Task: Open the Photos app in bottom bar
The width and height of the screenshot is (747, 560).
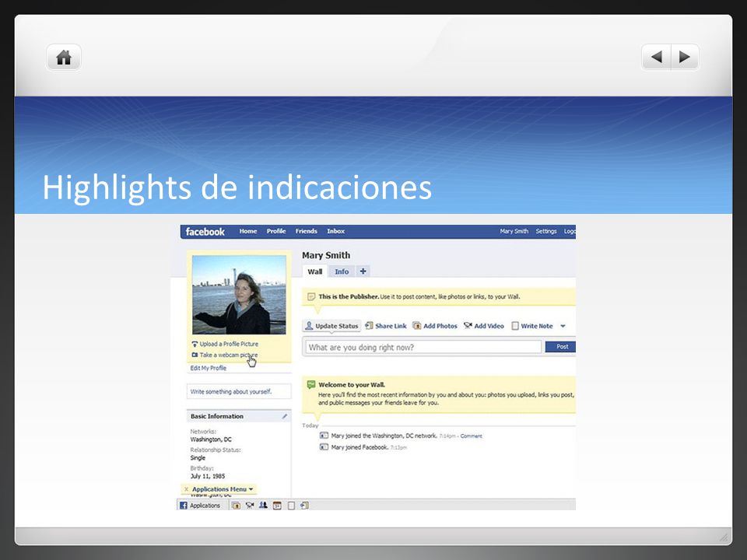Action: 236,506
